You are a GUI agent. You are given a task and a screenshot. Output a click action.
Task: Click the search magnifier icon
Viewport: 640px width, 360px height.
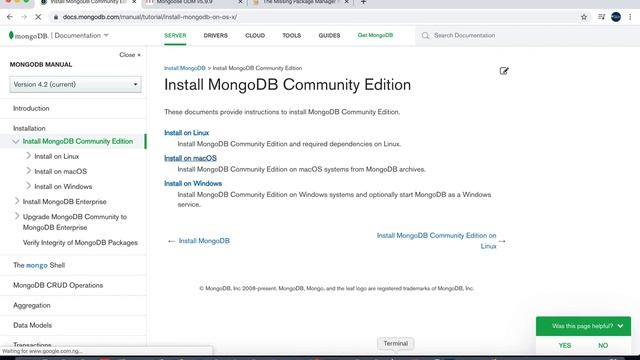pos(425,36)
